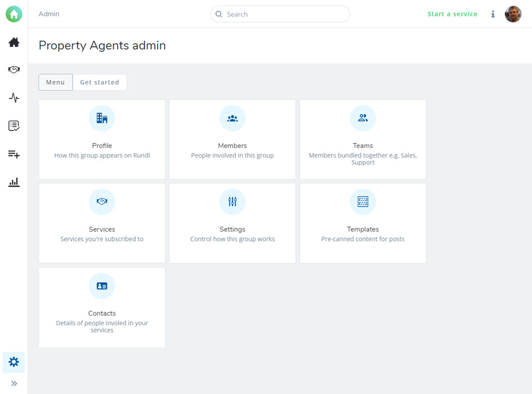Open the Contacts card
Image resolution: width=532 pixels, height=394 pixels.
tap(102, 307)
